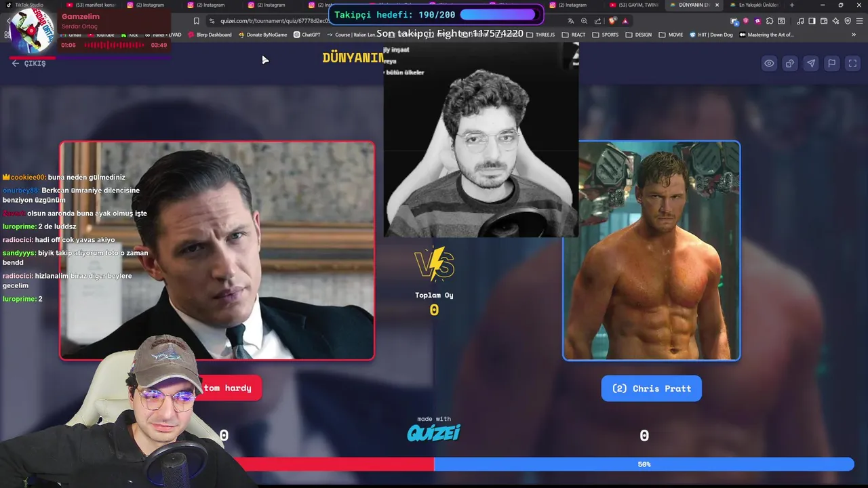Click the paper plane share icon

click(x=811, y=63)
